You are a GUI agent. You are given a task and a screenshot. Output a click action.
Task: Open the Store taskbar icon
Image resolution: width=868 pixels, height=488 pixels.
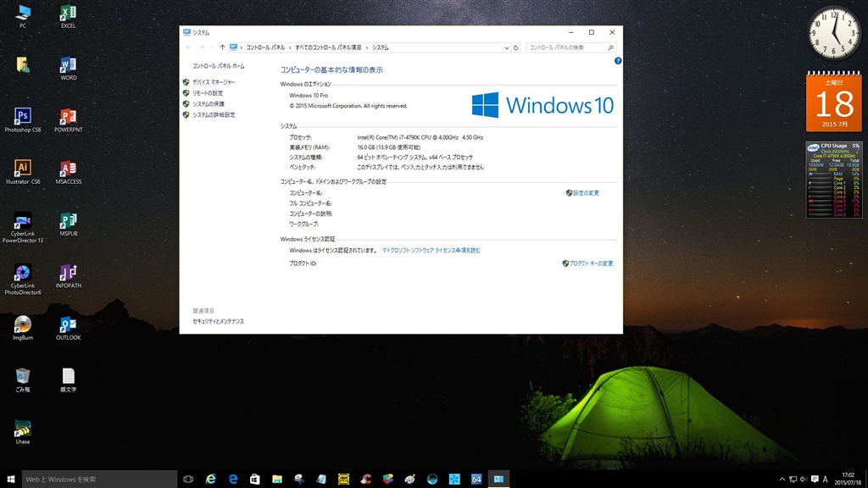[x=254, y=480]
